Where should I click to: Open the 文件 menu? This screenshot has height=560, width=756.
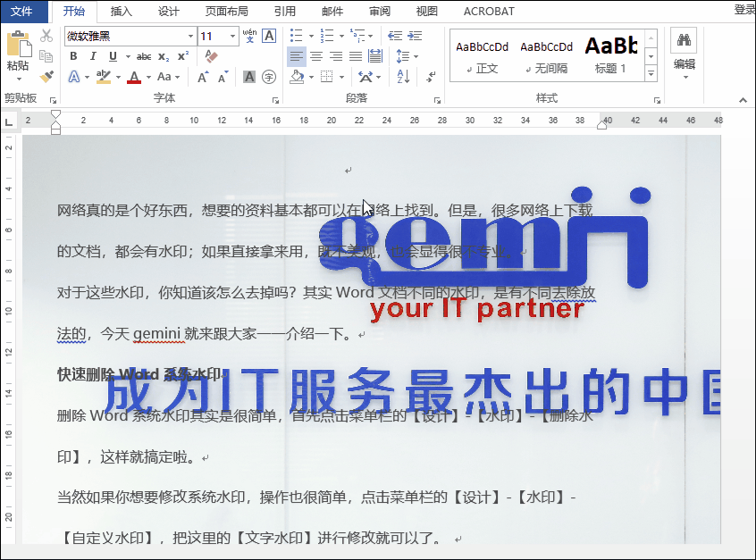click(x=21, y=12)
